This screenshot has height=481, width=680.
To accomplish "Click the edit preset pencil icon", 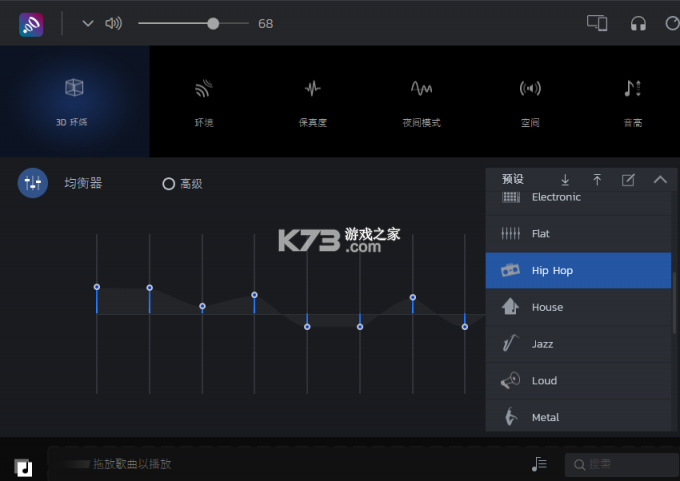I will [628, 180].
